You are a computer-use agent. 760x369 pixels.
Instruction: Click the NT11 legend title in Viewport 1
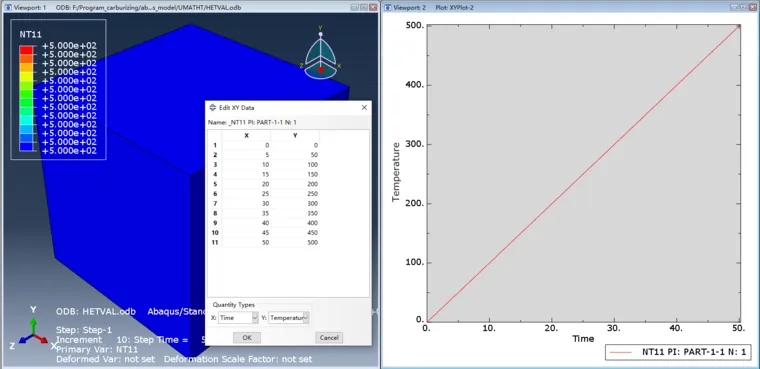coord(30,34)
